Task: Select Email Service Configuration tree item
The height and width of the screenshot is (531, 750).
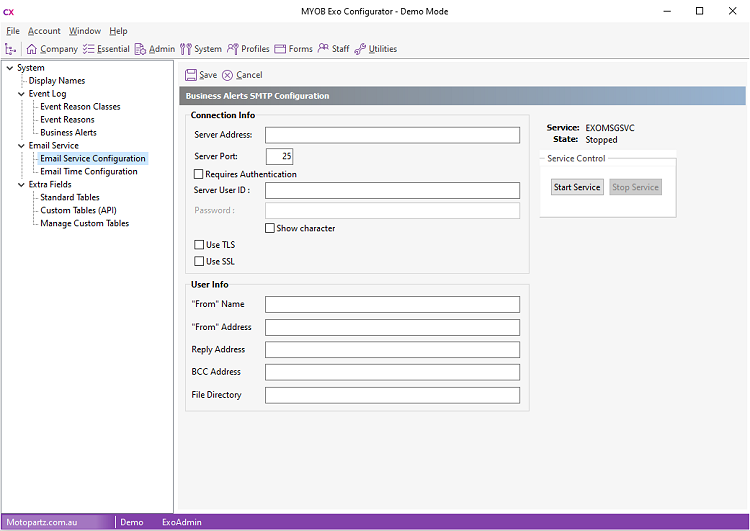Action: pyautogui.click(x=93, y=158)
